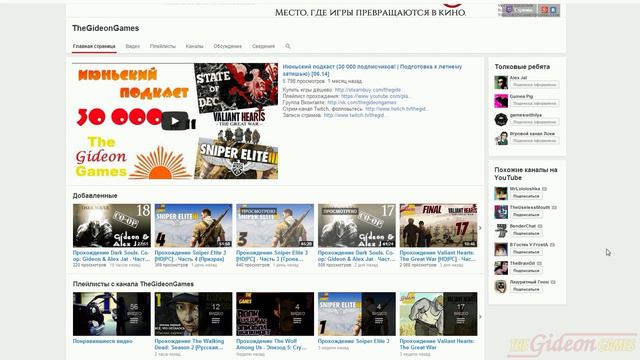Open Понравившиеся видео playlist title
Image resolution: width=640 pixels, height=360 pixels.
point(102,341)
